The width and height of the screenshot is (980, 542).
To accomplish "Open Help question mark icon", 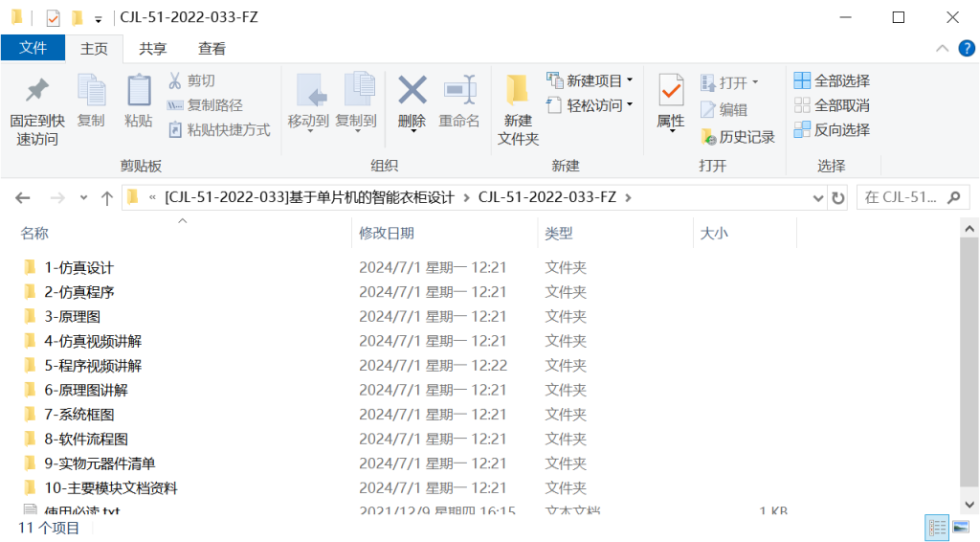I will [967, 48].
